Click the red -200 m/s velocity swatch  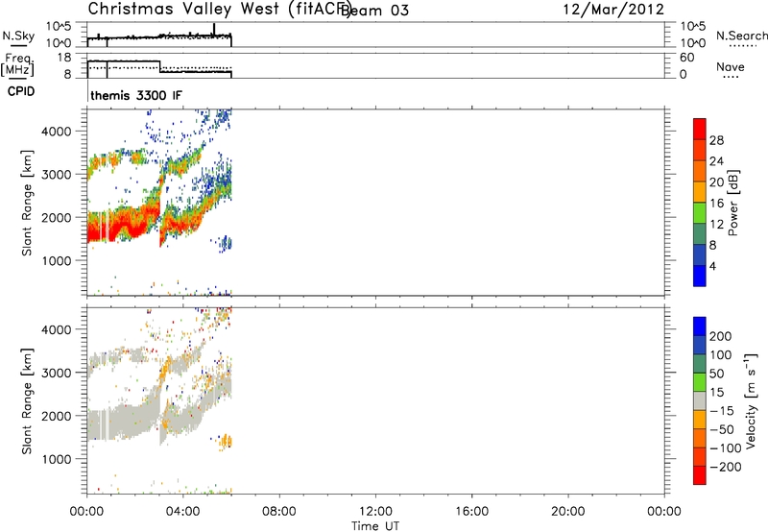pos(700,475)
